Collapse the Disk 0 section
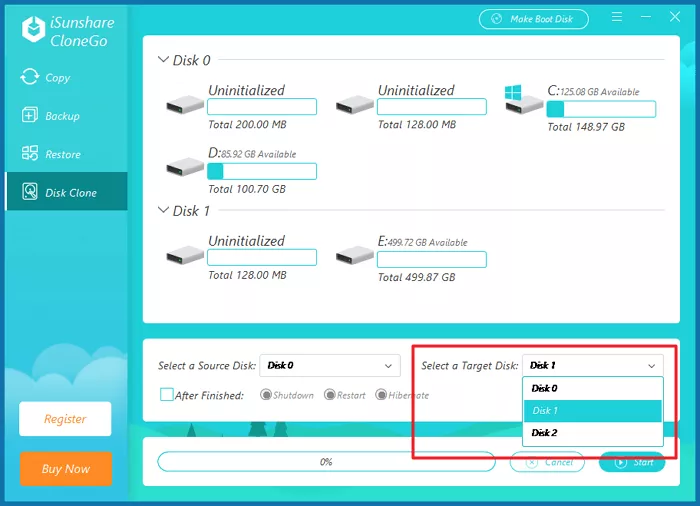Screen dimensions: 700x506 [163, 59]
